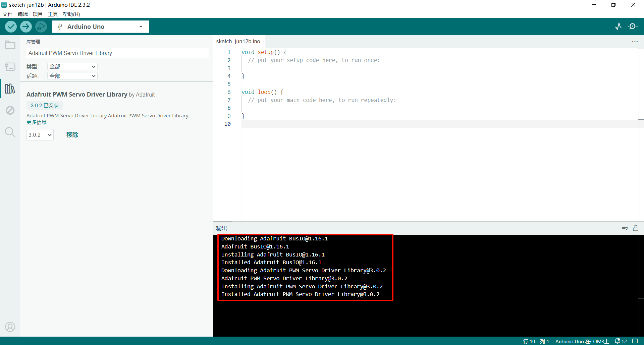Click line number 10 in gutter
Screen dimensions: 644x345
tap(227, 124)
